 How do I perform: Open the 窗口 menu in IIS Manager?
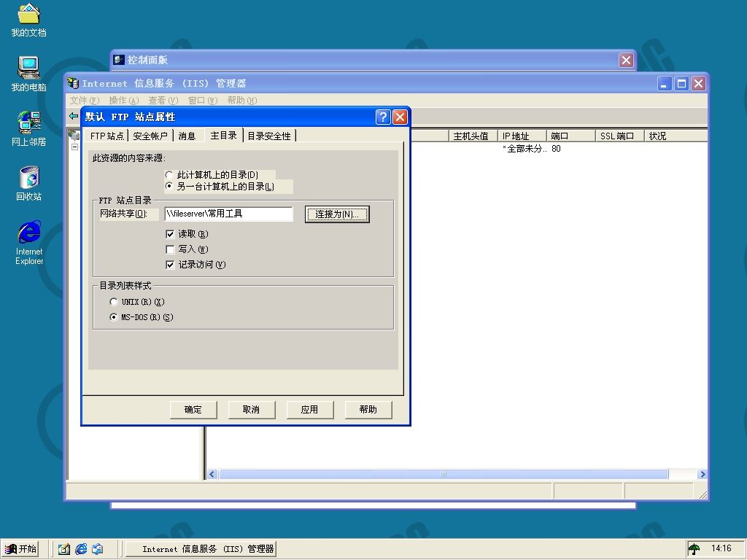(x=203, y=101)
